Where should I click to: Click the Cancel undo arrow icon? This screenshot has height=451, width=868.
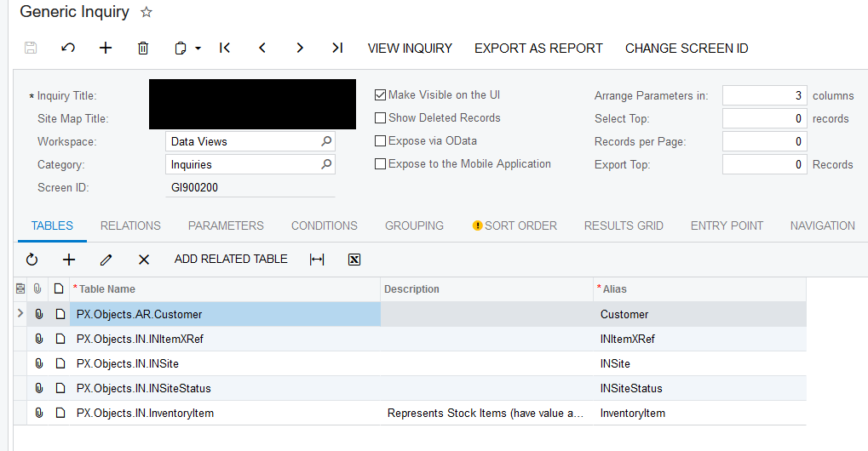point(68,49)
